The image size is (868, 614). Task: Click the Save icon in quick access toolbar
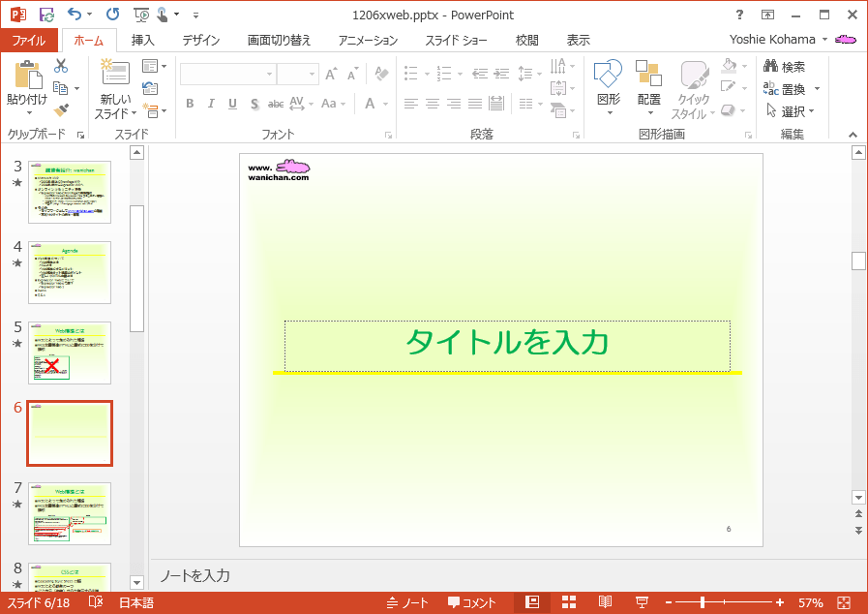(46, 15)
